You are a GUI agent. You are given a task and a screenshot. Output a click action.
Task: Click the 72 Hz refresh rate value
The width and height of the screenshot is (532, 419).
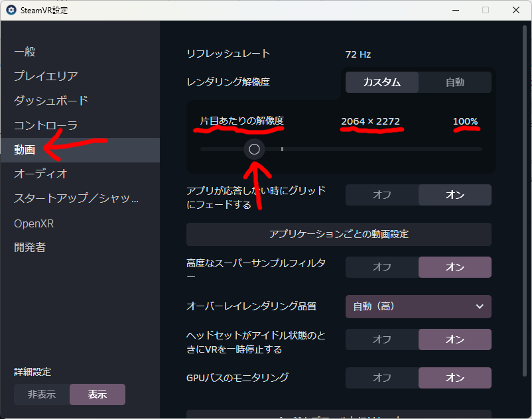(358, 54)
